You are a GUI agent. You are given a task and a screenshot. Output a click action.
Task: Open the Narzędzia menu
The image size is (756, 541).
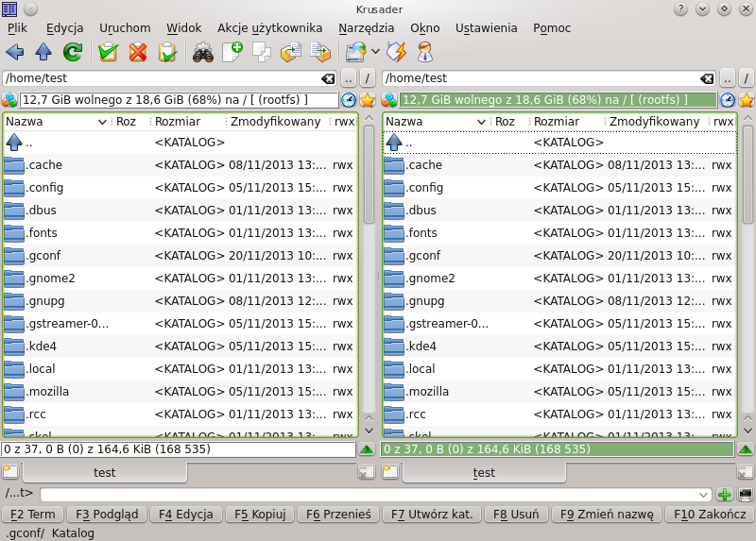(367, 28)
